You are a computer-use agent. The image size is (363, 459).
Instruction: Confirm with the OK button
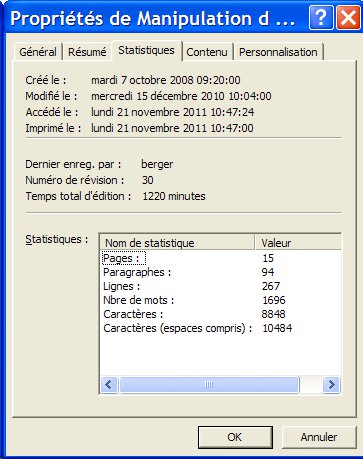(235, 437)
